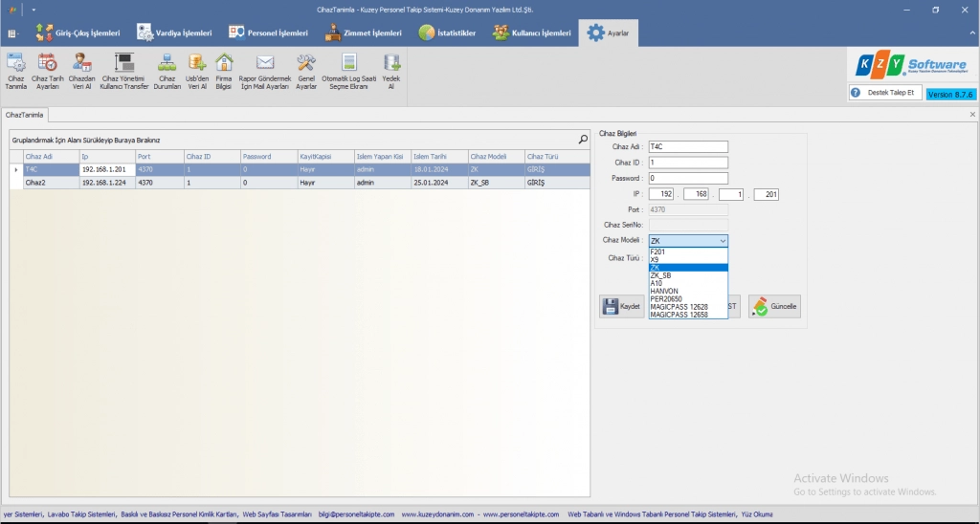Screen dimensions: 980x524
Task: Choose HANVON from the model list
Action: coord(664,291)
